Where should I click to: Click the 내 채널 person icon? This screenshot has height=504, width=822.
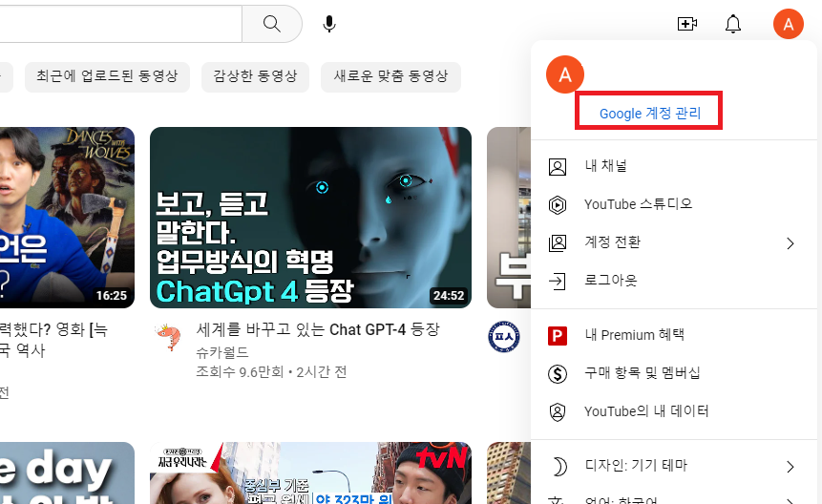tap(558, 167)
